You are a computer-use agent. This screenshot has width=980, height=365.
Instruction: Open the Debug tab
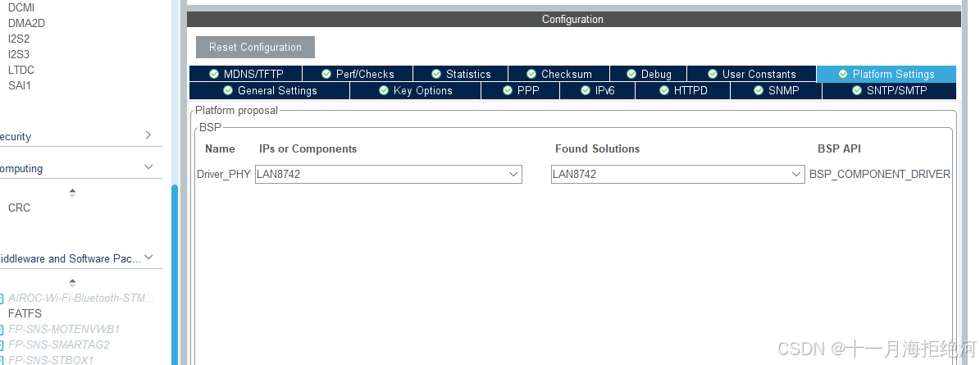(x=648, y=74)
